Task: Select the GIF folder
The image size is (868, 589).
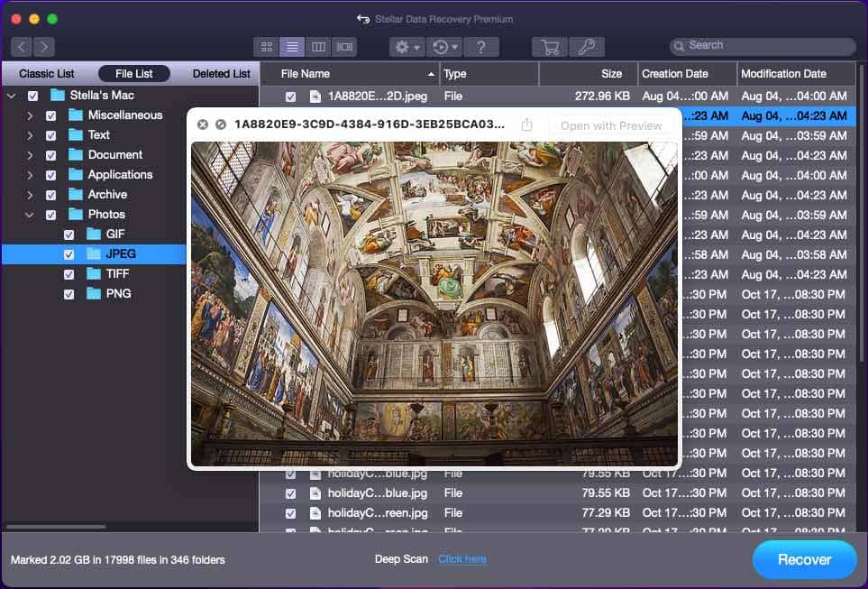Action: coord(115,235)
